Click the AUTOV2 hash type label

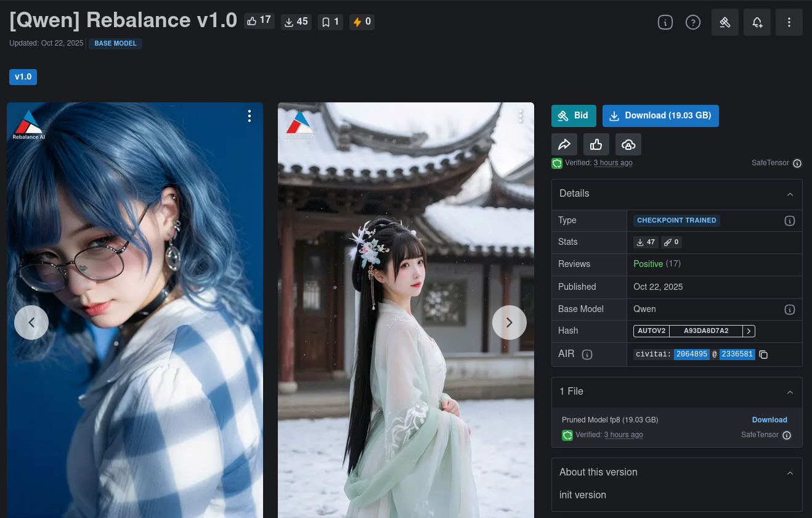point(651,331)
